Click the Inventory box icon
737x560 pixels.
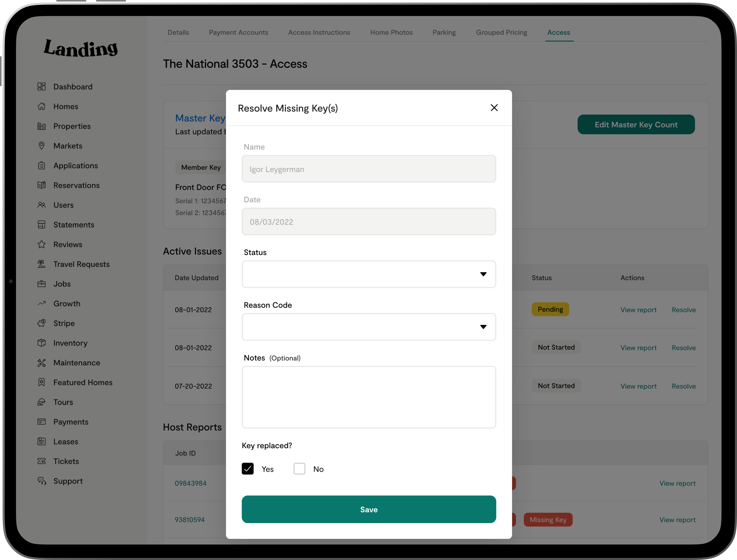coord(42,343)
